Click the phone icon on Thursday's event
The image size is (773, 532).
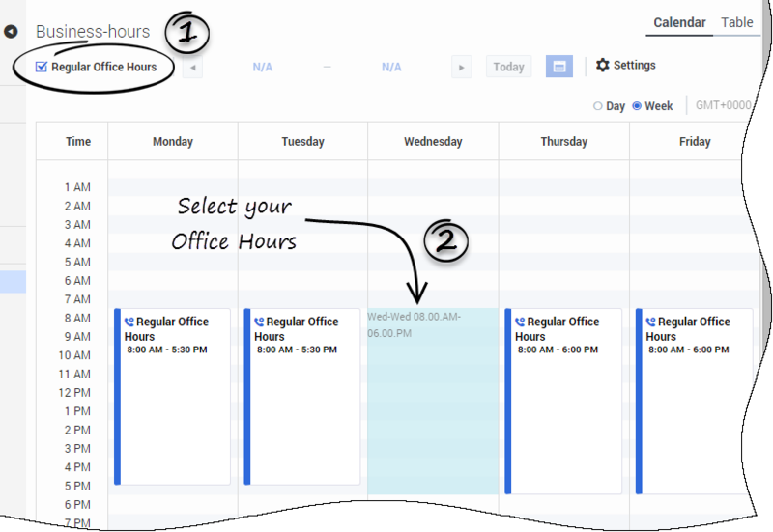tap(520, 322)
